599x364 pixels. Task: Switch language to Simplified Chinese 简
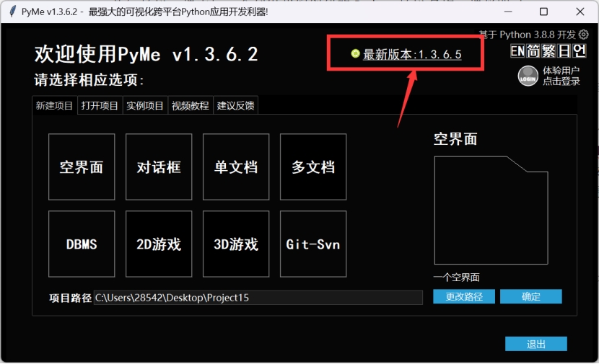click(x=533, y=50)
